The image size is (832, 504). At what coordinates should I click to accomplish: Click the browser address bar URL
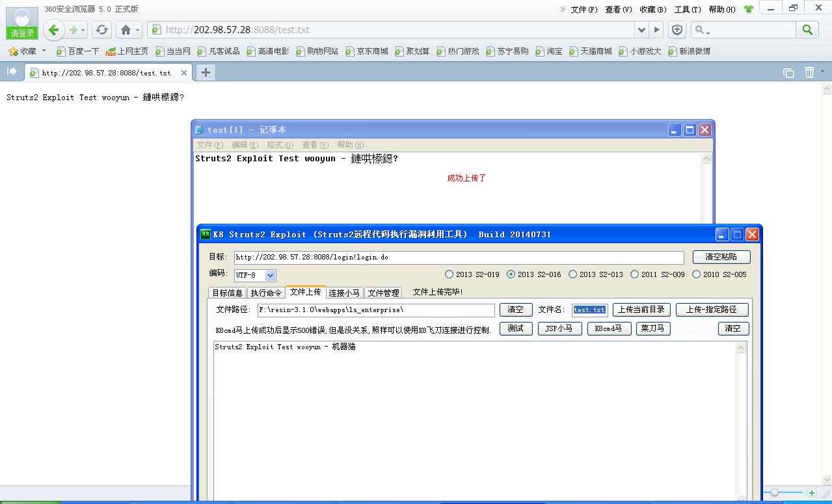[390, 30]
